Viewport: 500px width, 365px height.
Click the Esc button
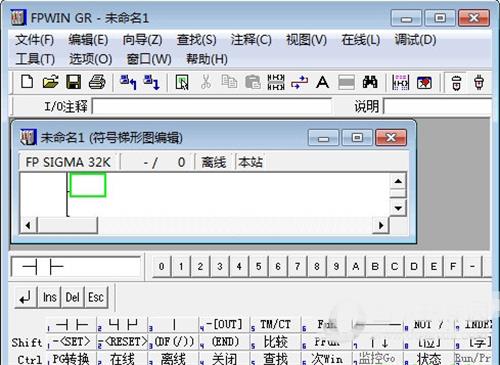[96, 297]
